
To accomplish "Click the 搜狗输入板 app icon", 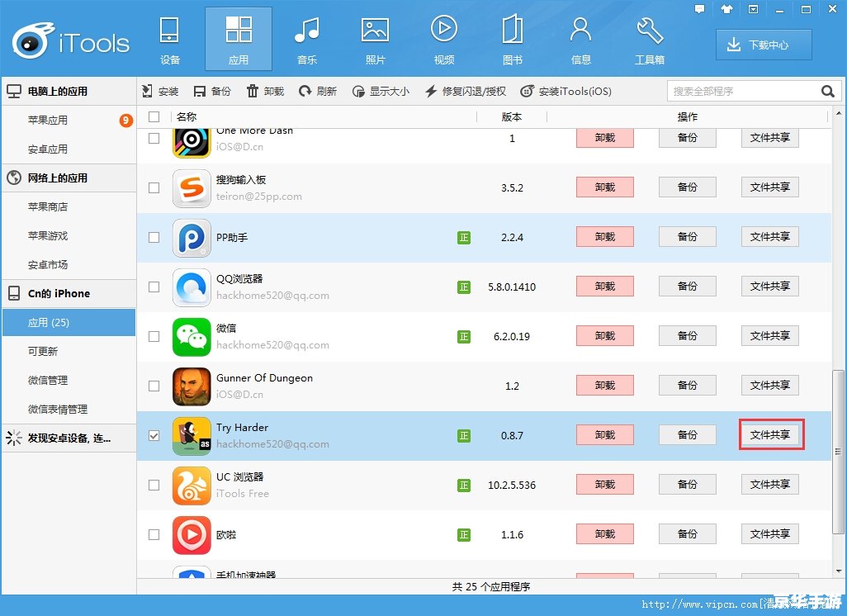I will (x=192, y=188).
